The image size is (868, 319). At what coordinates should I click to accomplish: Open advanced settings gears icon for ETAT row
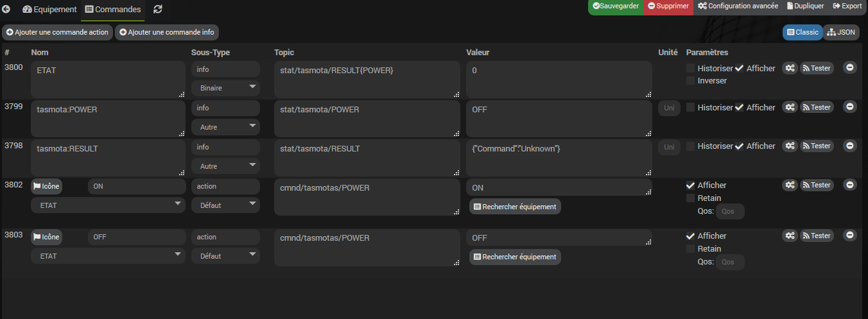(790, 68)
